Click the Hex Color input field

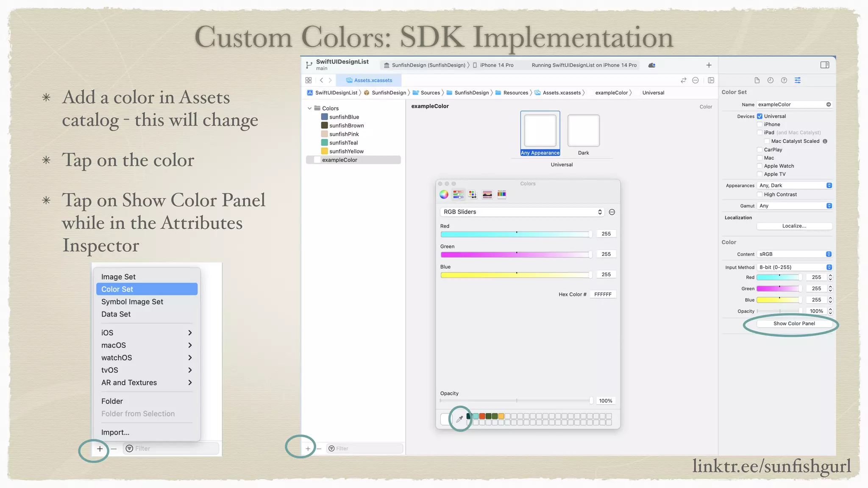point(603,294)
